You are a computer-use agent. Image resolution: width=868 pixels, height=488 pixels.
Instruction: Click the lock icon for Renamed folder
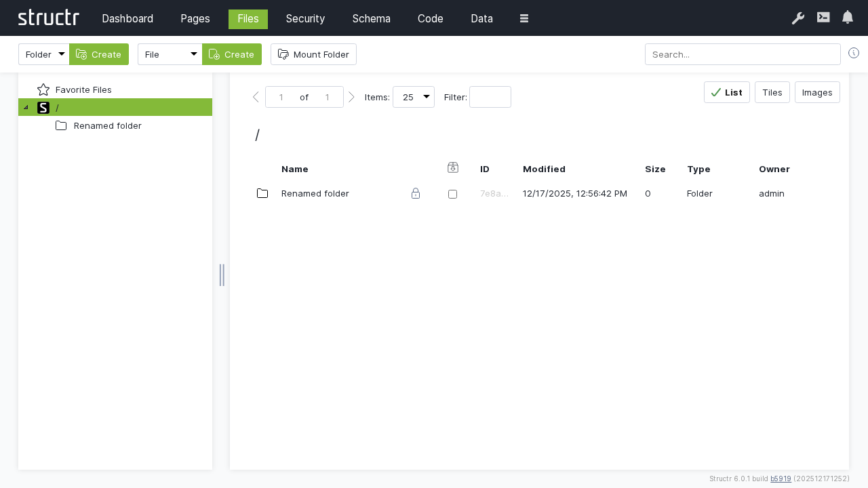click(416, 194)
